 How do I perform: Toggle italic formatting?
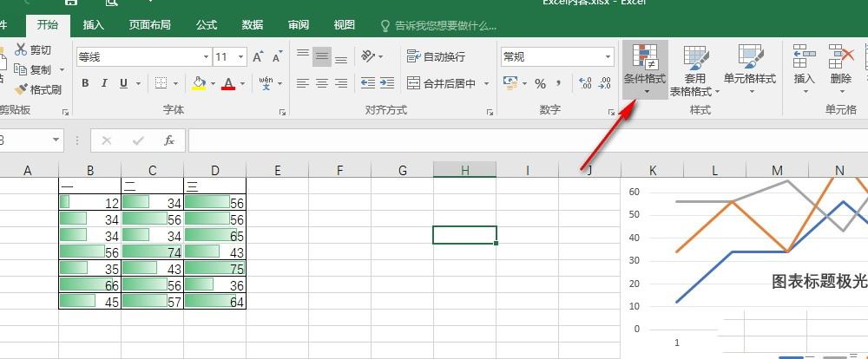point(105,83)
